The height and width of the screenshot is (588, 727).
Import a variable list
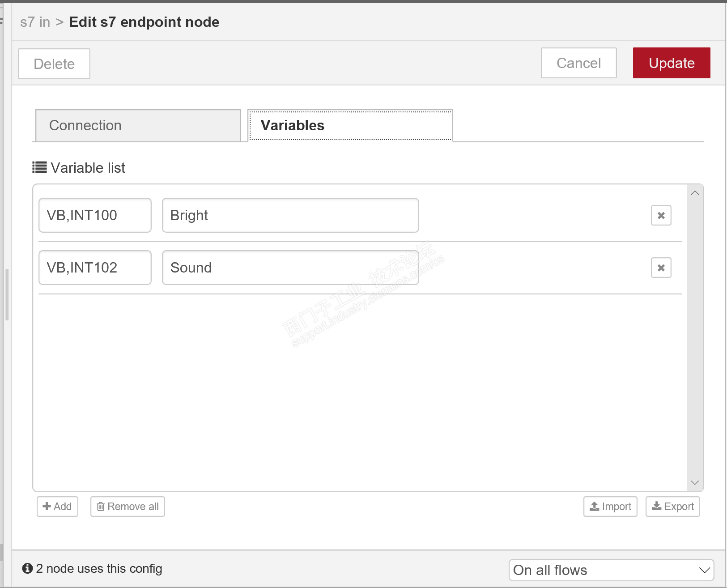pyautogui.click(x=610, y=507)
